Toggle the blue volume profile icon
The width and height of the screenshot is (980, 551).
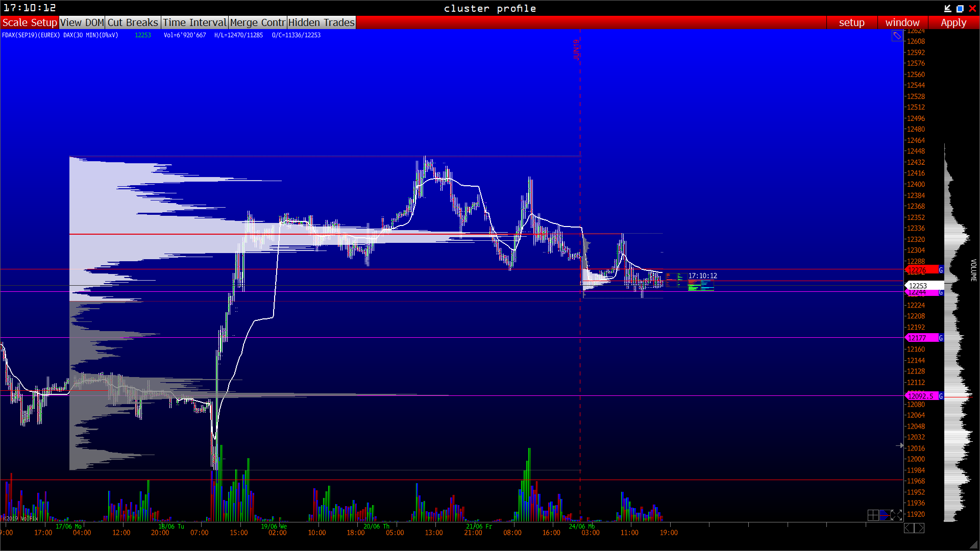pos(885,515)
